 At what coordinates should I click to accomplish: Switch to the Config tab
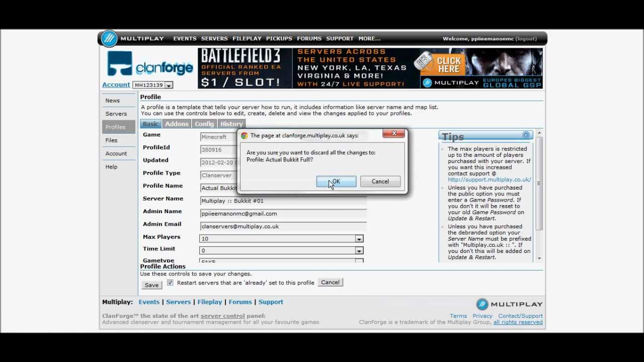point(204,124)
